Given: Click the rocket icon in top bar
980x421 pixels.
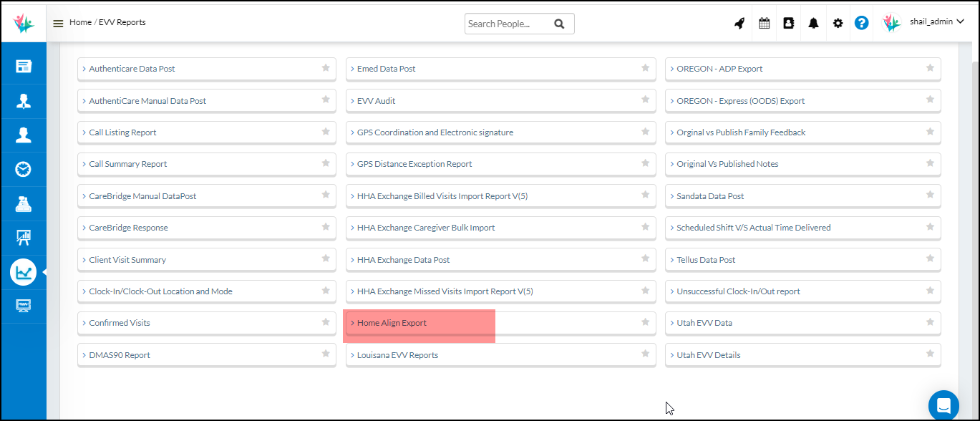Looking at the screenshot, I should coord(739,23).
